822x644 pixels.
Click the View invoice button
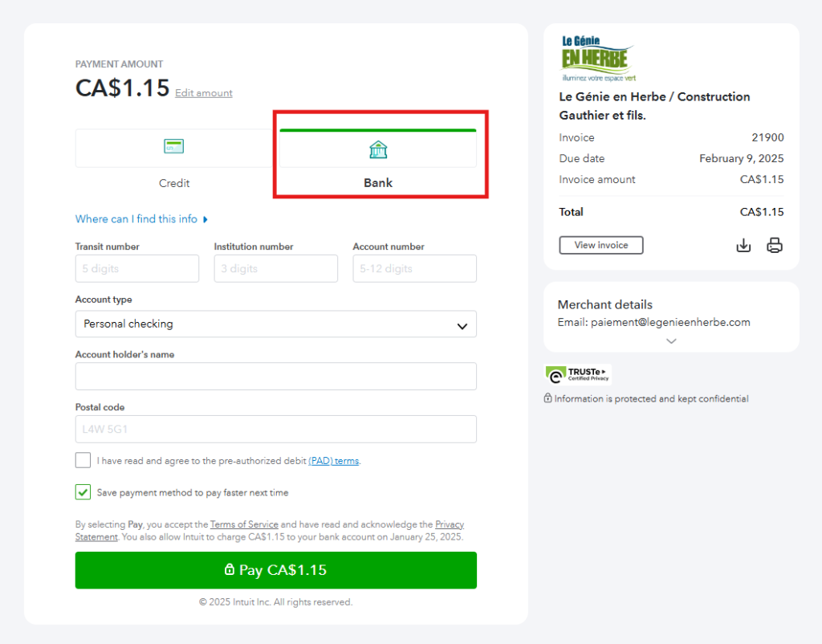[601, 245]
